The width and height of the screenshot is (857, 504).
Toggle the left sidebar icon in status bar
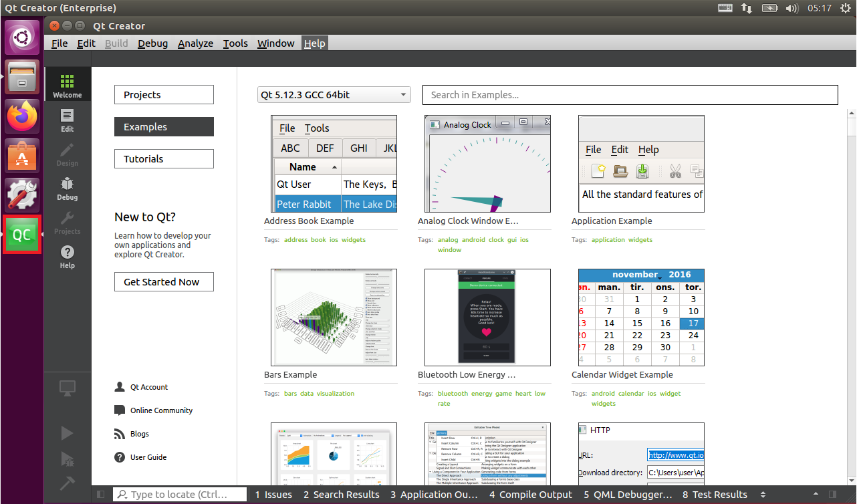click(101, 495)
